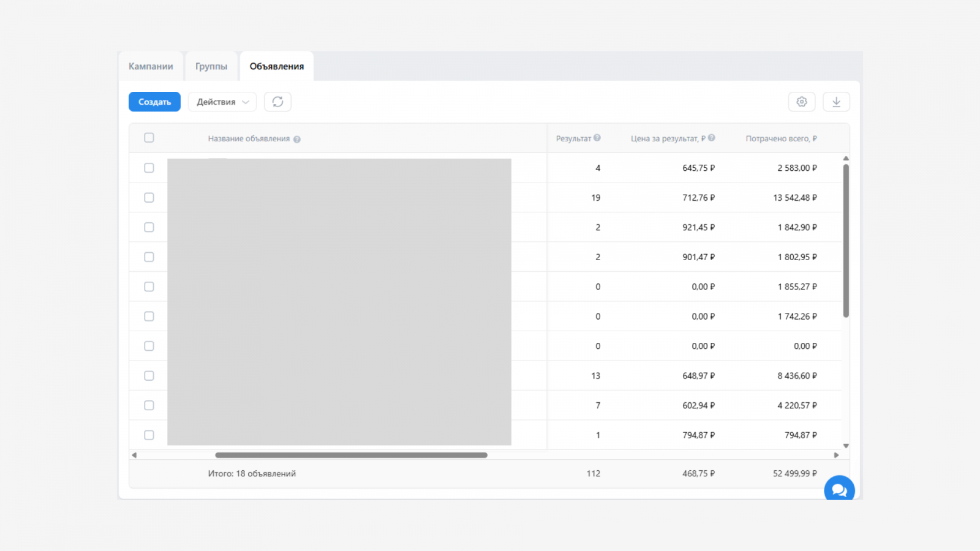The height and width of the screenshot is (551, 980).
Task: Switch to the Группы tab
Action: coord(211,66)
